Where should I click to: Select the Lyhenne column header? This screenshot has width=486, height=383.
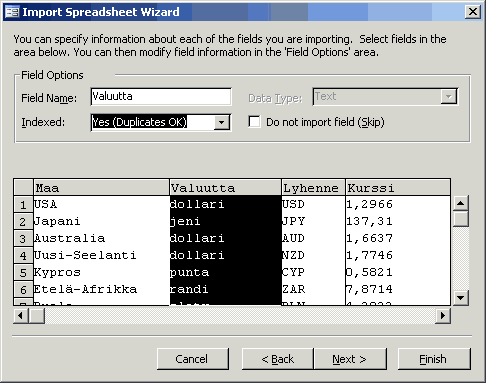[313, 188]
